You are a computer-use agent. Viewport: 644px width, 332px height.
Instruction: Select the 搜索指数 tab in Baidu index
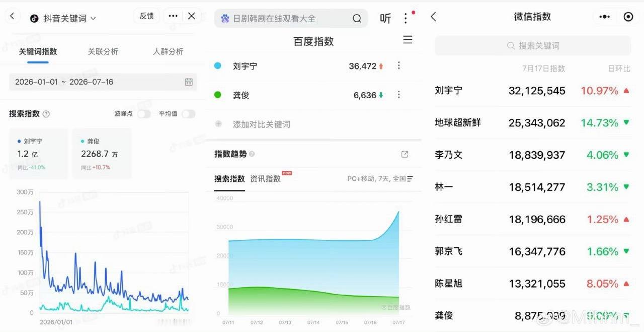[x=229, y=179]
